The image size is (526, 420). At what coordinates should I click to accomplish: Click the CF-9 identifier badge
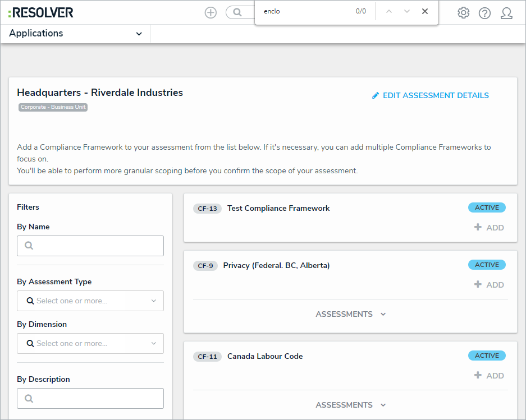point(205,266)
